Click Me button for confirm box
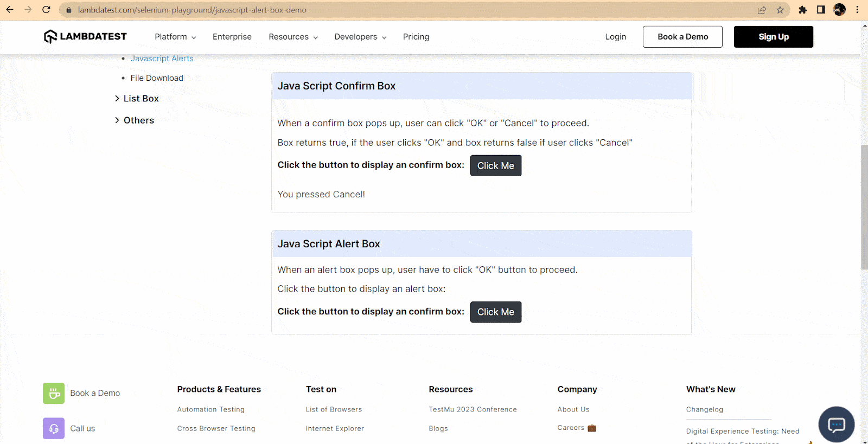Screen dimensions: 868x444 pyautogui.click(x=496, y=166)
